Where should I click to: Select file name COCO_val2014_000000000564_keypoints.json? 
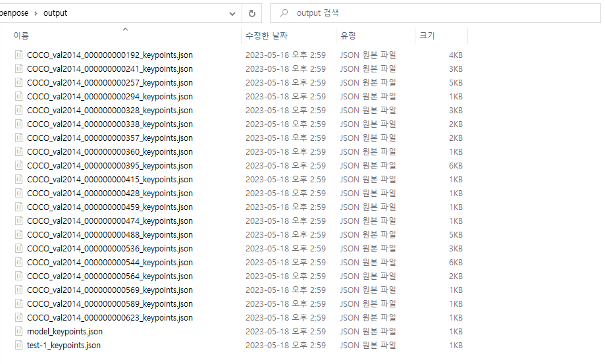110,276
